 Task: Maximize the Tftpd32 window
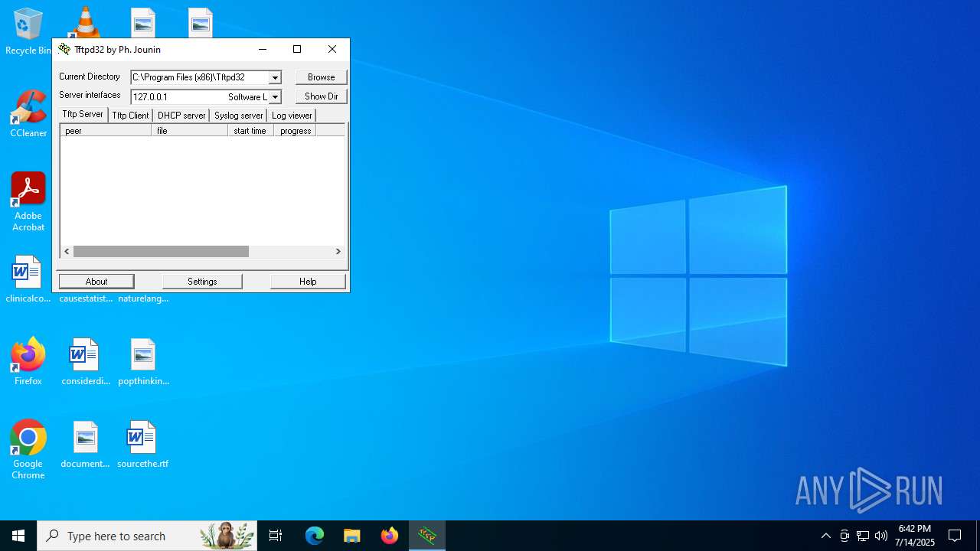pos(297,49)
